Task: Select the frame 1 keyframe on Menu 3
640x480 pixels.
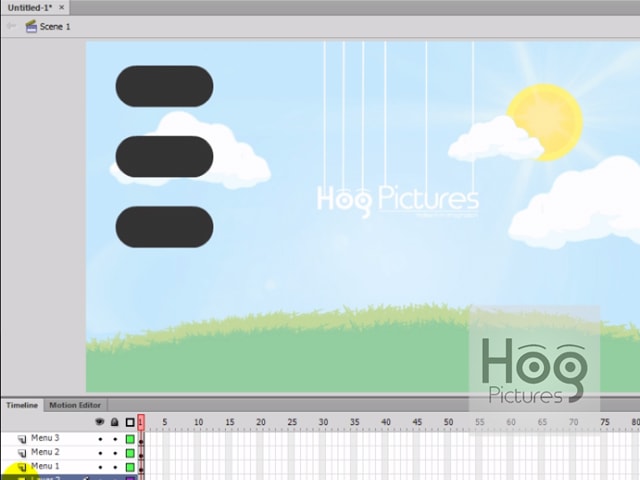Action: click(x=141, y=440)
